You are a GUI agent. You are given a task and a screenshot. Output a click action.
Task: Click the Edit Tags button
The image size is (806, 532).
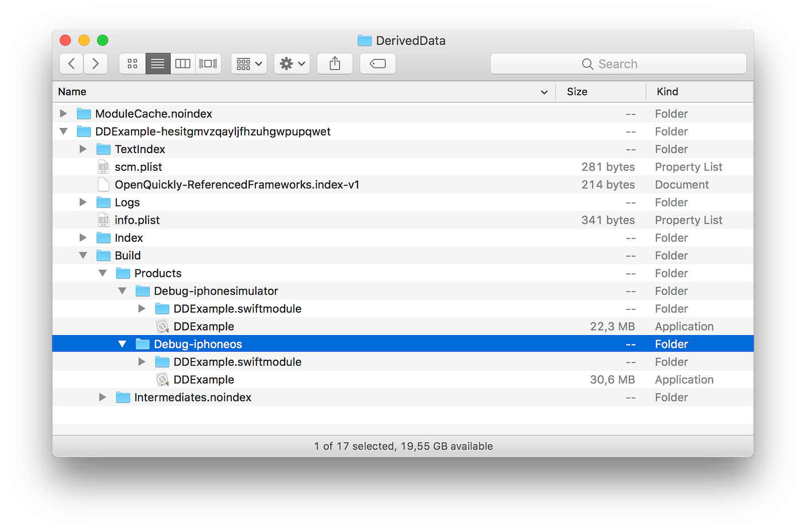click(378, 63)
